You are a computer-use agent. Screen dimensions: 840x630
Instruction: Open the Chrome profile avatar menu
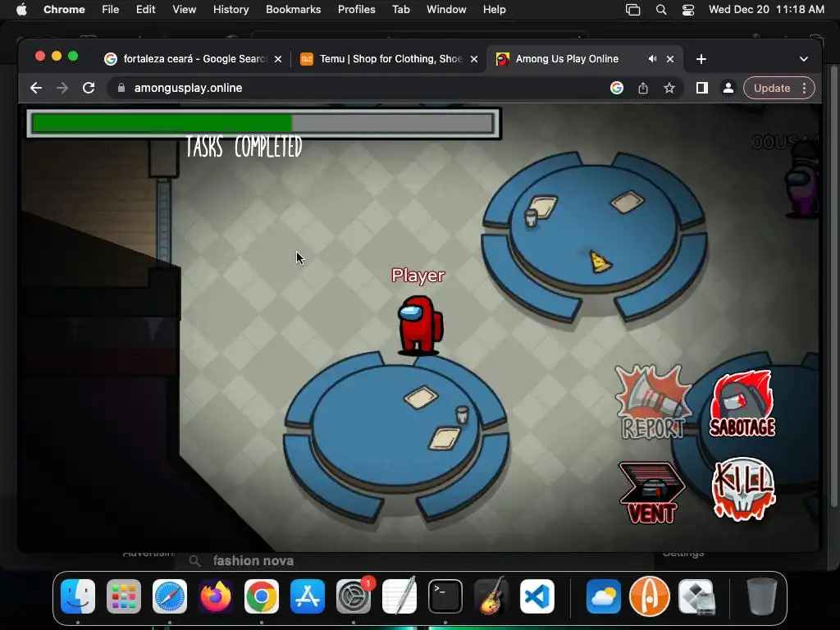728,88
